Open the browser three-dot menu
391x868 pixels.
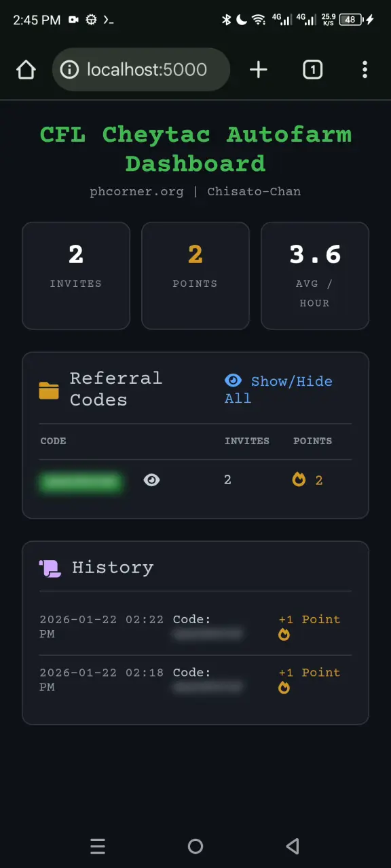click(x=365, y=69)
